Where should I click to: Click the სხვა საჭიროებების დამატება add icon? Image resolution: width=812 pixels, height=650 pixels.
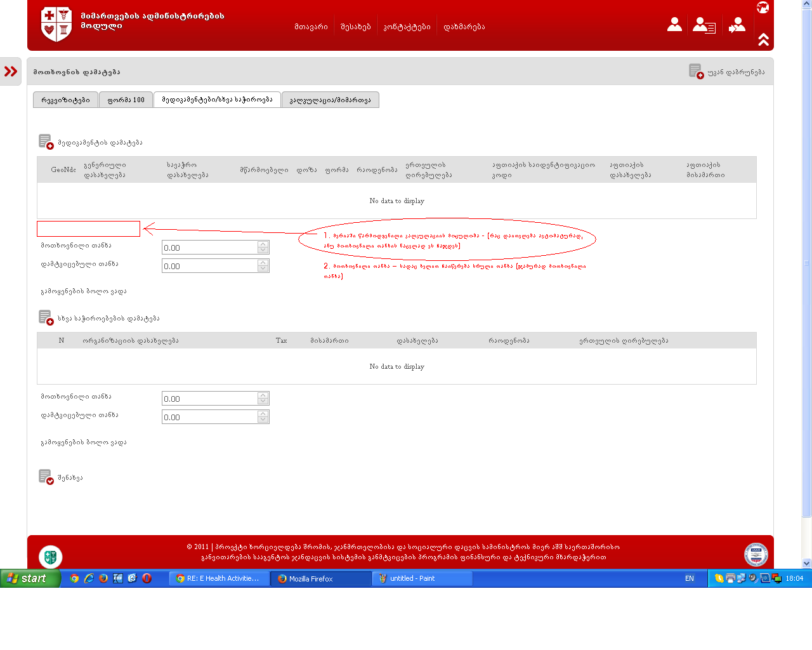tap(46, 317)
